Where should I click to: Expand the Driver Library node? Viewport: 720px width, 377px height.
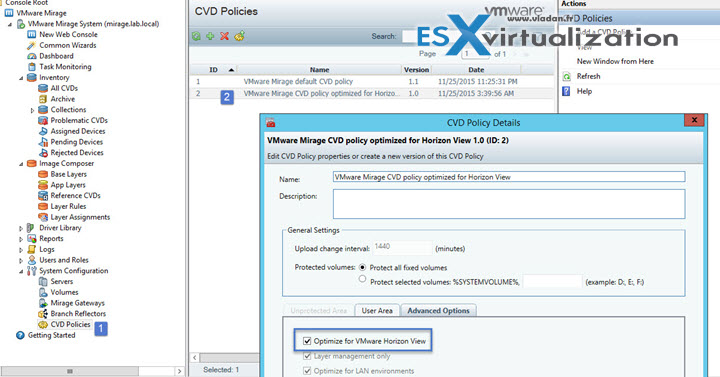21,228
